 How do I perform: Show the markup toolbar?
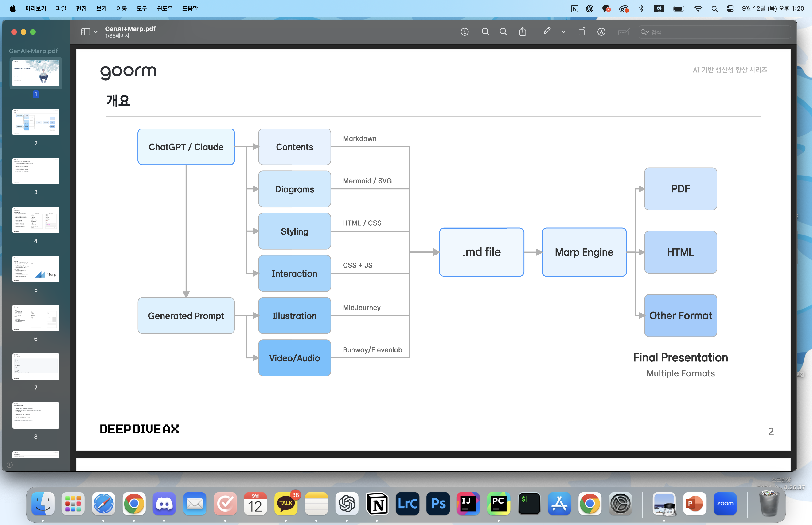[x=601, y=32]
